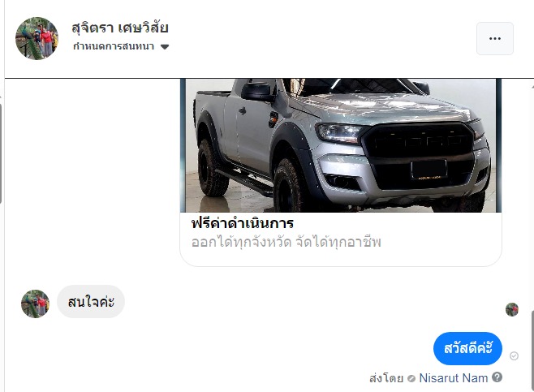Click the conversation scrollbar on the right edge

tap(532, 351)
